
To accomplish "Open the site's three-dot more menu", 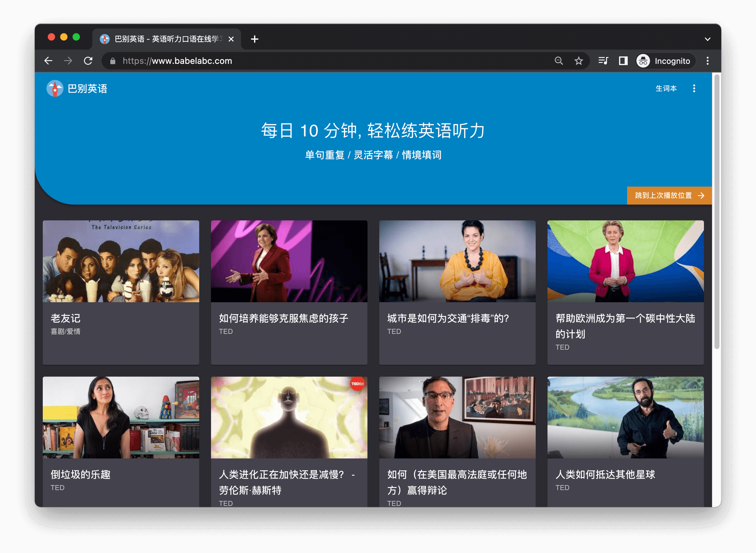I will pyautogui.click(x=694, y=88).
